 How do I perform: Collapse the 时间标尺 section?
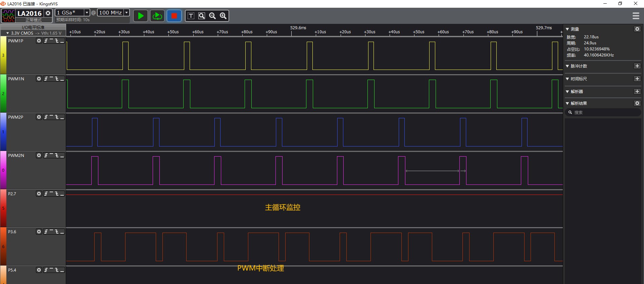567,79
